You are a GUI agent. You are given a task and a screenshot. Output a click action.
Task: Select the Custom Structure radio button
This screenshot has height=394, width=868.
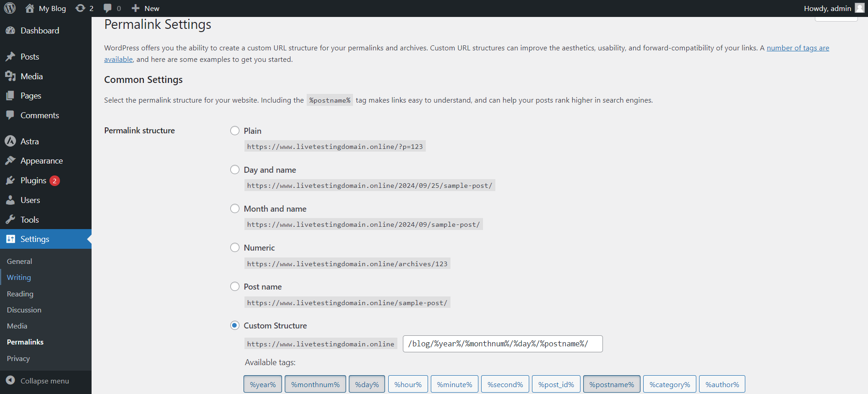235,325
